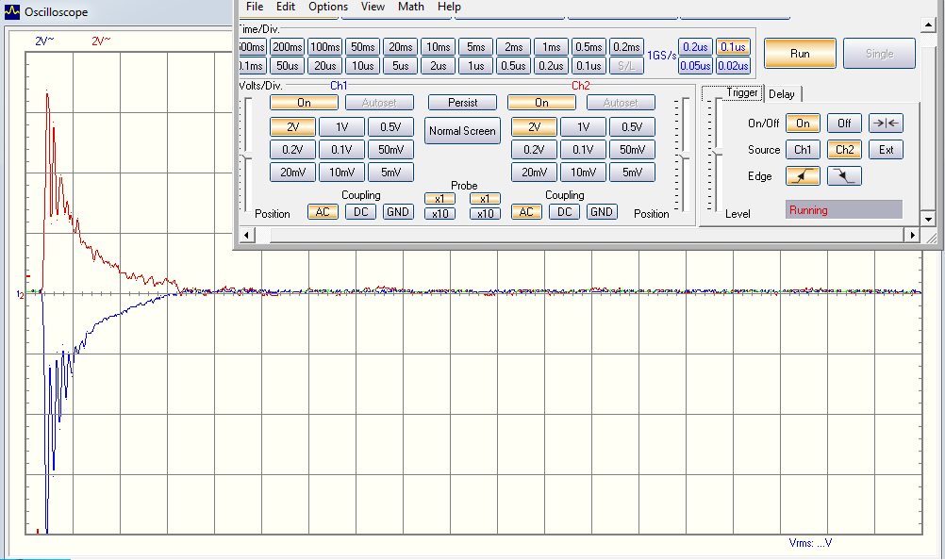The image size is (945, 560).
Task: Set trigger source to Ch2
Action: 844,150
